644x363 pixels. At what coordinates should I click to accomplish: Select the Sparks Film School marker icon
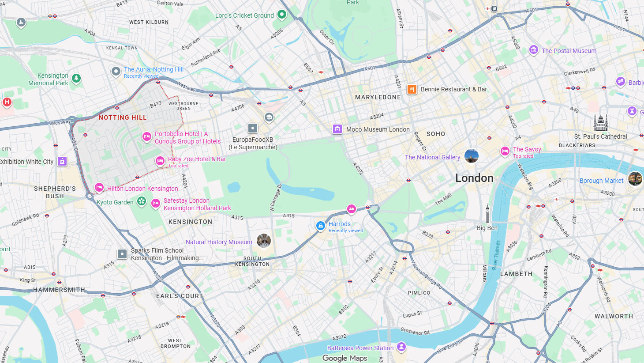(x=122, y=254)
